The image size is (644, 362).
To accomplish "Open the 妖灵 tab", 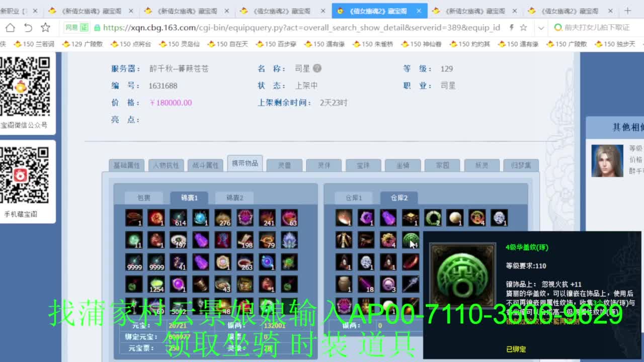I will [x=481, y=165].
